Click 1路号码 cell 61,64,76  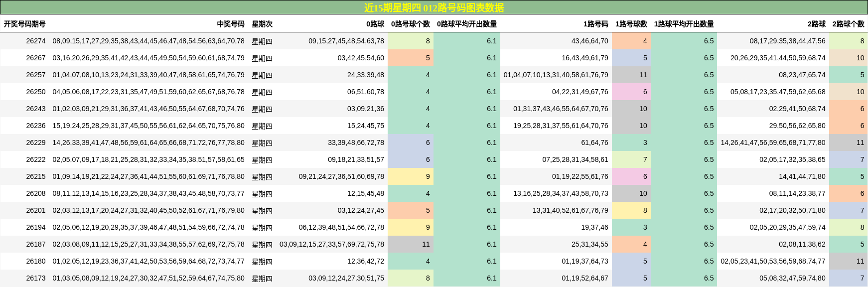[x=595, y=143]
